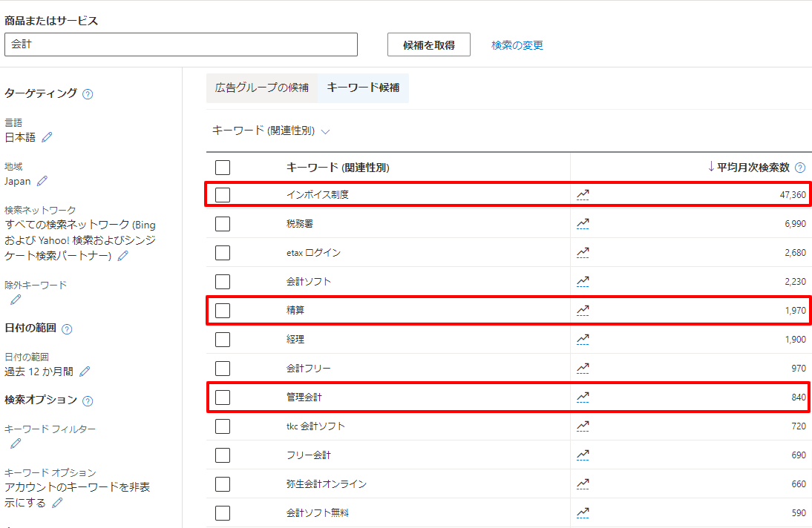812x528 pixels.
Task: Open the help icon beside ターゲティング
Action: click(88, 94)
